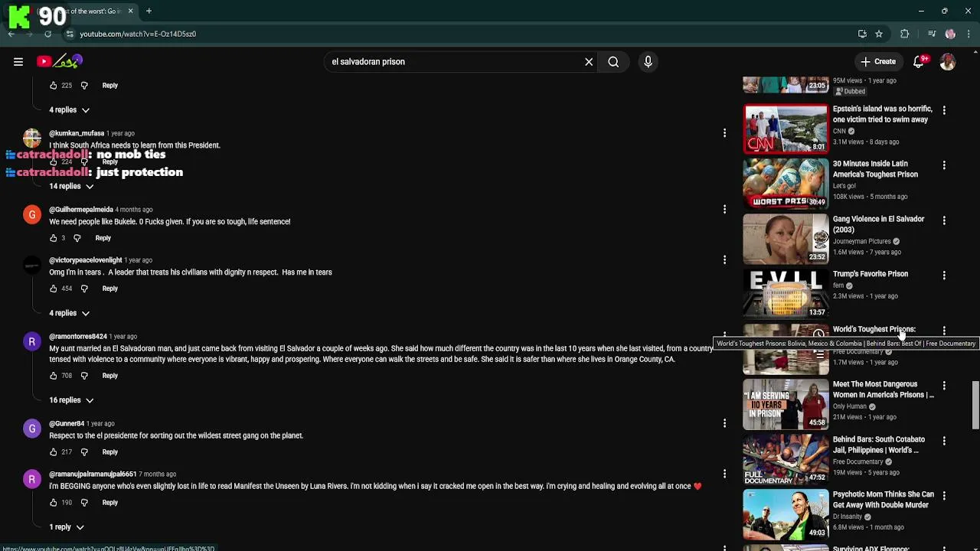Viewport: 980px width, 551px height.
Task: Reply to @ramanujpalramanujpal6651's comment
Action: point(110,503)
